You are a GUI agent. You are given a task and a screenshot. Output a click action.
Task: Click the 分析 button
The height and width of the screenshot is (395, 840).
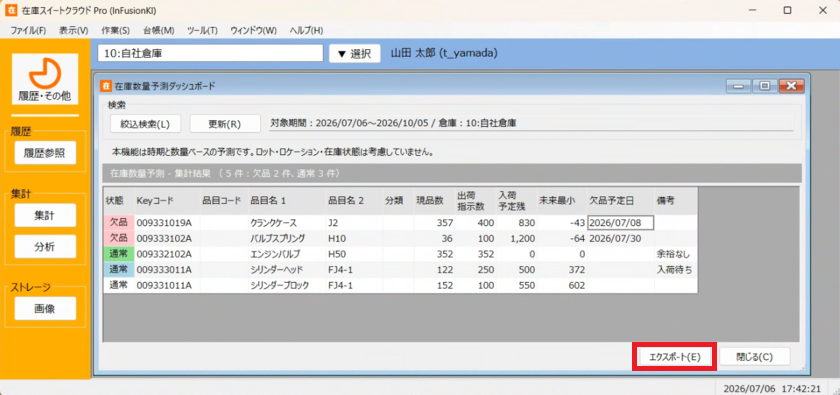click(x=45, y=247)
